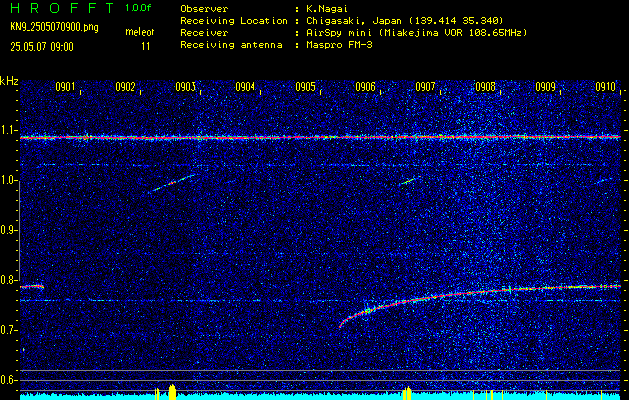Click the short red trace beside the 0.8 label

[x=32, y=286]
